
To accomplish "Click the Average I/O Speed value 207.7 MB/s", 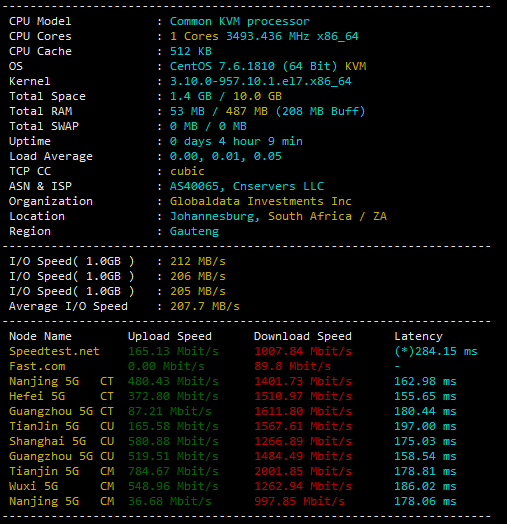I will coord(205,306).
